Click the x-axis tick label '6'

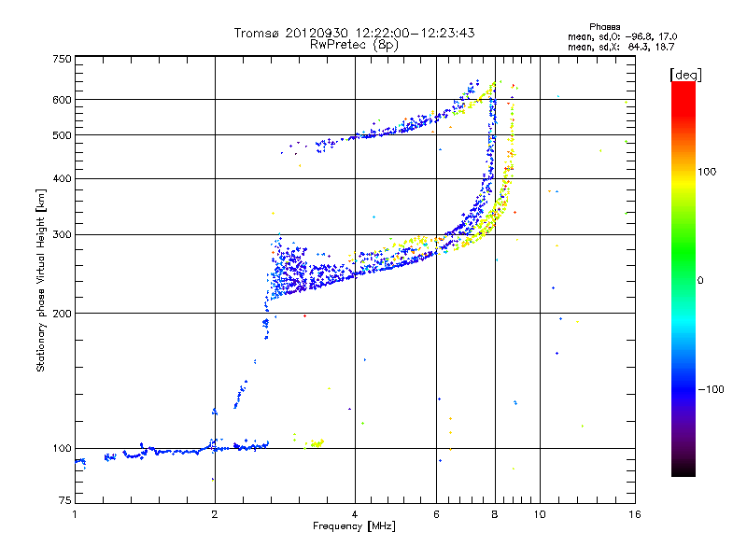tap(436, 514)
